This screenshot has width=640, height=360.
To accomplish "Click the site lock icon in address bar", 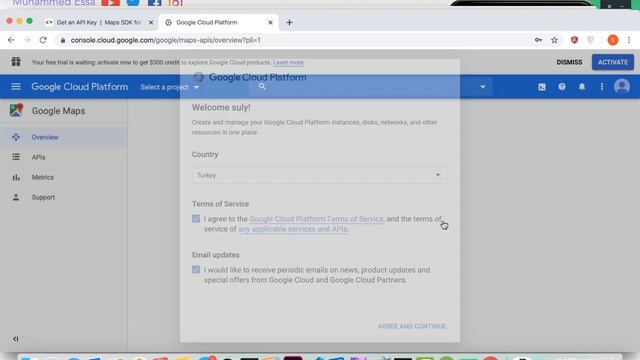I will pos(62,40).
